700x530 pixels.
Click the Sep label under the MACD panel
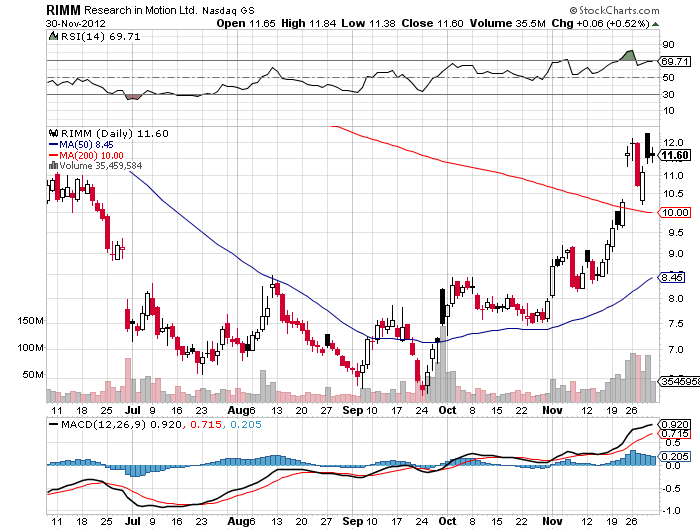point(353,521)
